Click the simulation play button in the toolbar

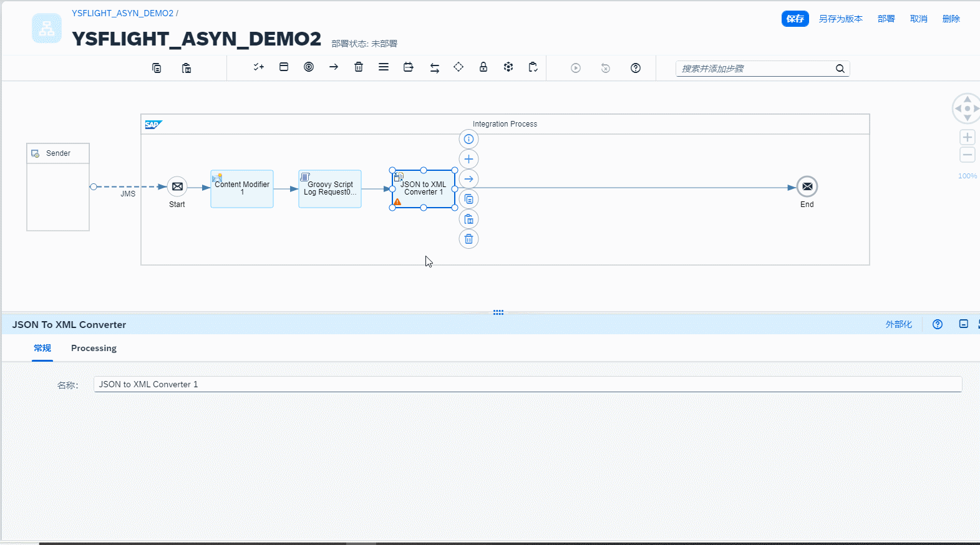coord(576,68)
